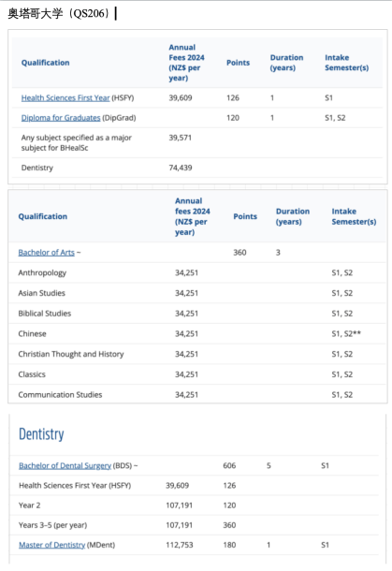Open the Health Sciences First Year link
Image resolution: width=392 pixels, height=571 pixels.
[x=65, y=98]
